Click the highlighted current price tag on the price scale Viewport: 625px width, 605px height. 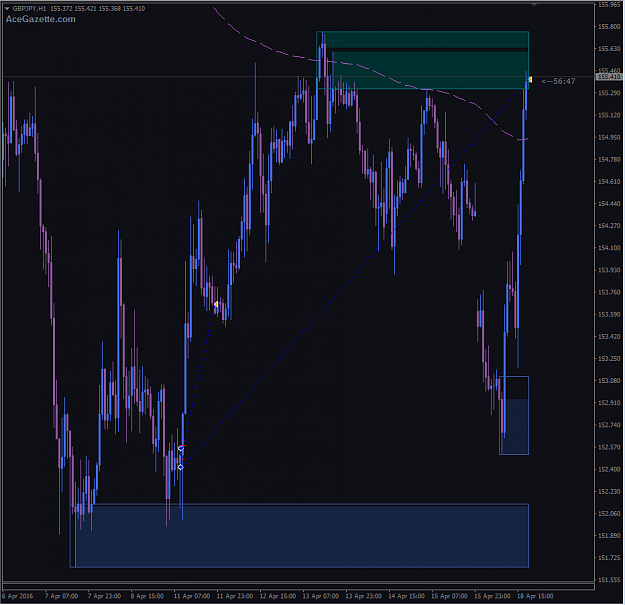pyautogui.click(x=609, y=77)
